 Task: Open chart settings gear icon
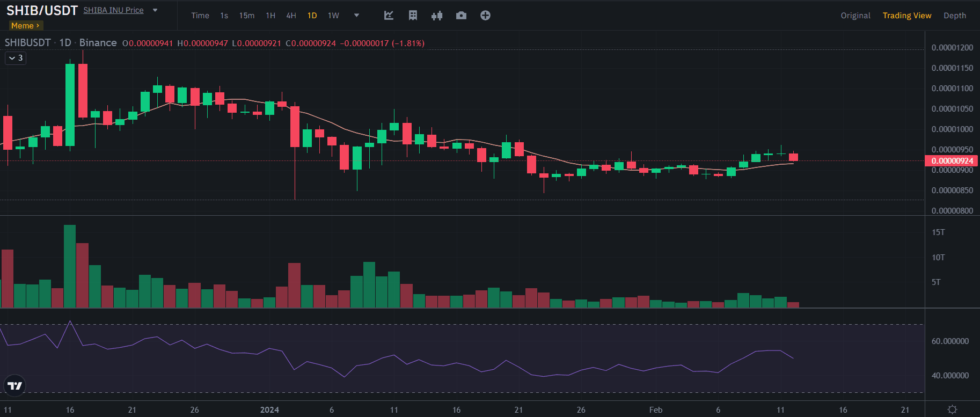tap(952, 409)
